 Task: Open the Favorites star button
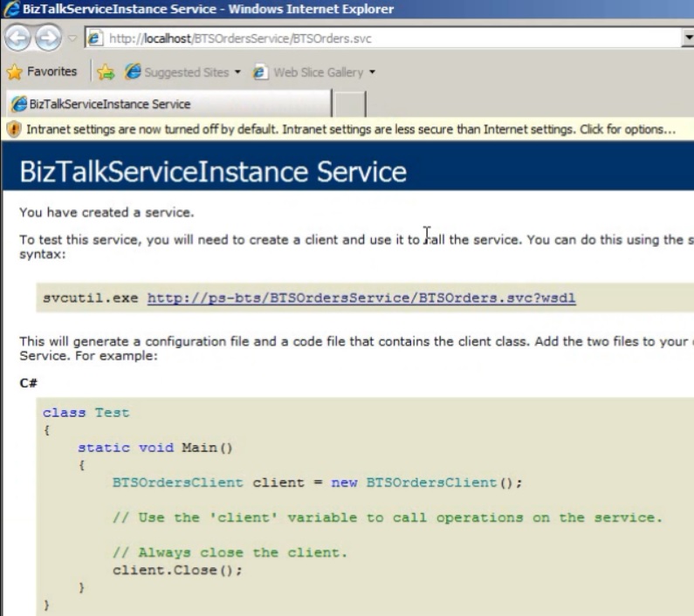[42, 72]
